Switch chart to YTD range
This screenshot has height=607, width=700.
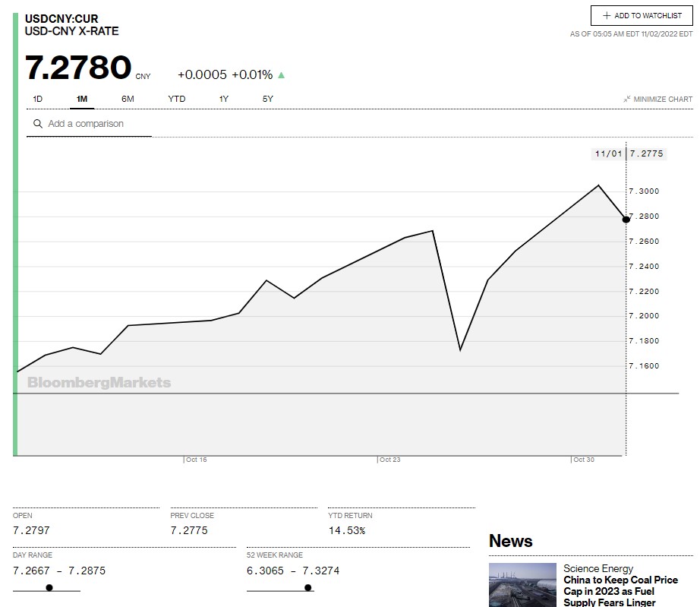(176, 99)
